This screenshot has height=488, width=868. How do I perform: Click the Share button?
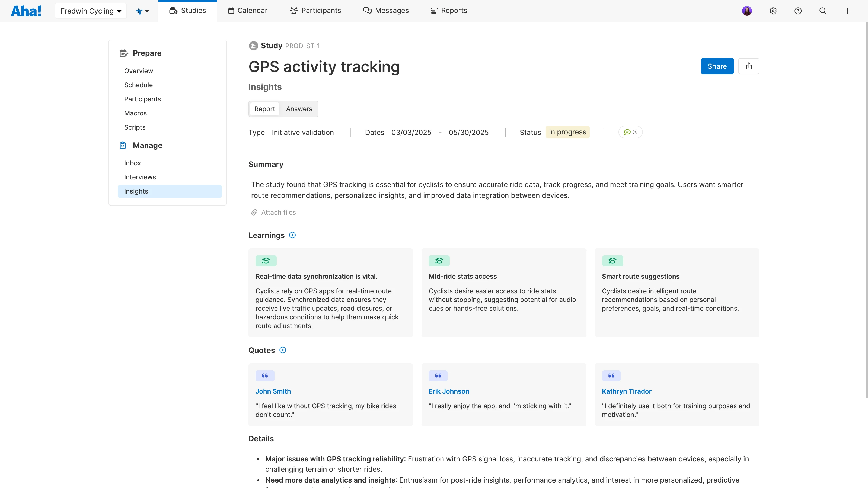coord(717,66)
